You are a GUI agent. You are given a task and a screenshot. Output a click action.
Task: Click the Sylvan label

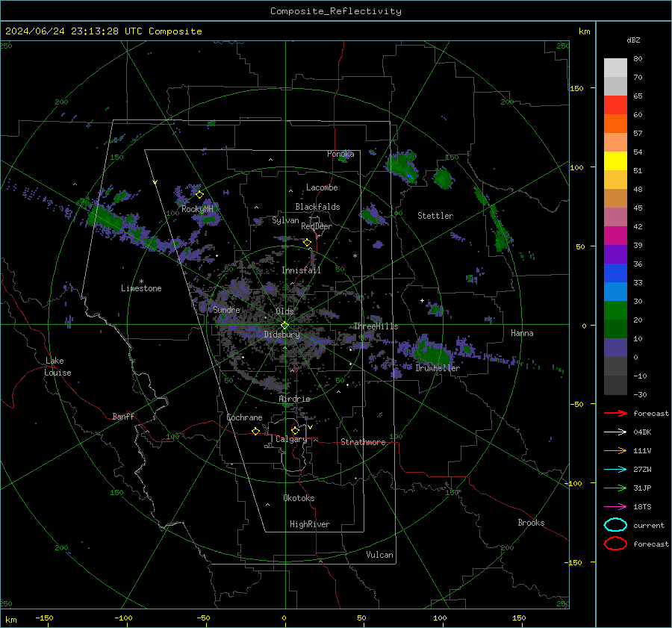click(285, 221)
